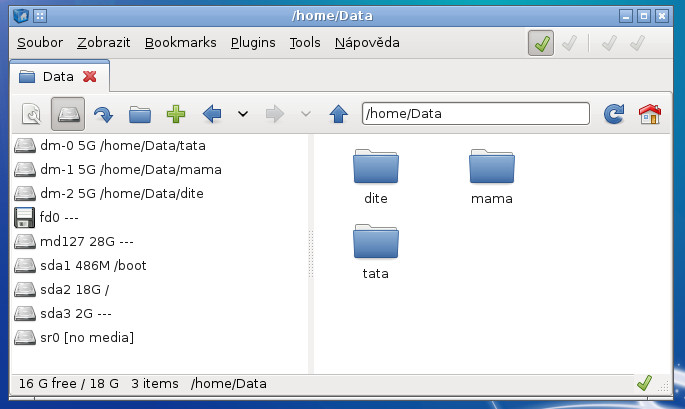
Task: Close the Data tab with red X
Action: pyautogui.click(x=90, y=76)
